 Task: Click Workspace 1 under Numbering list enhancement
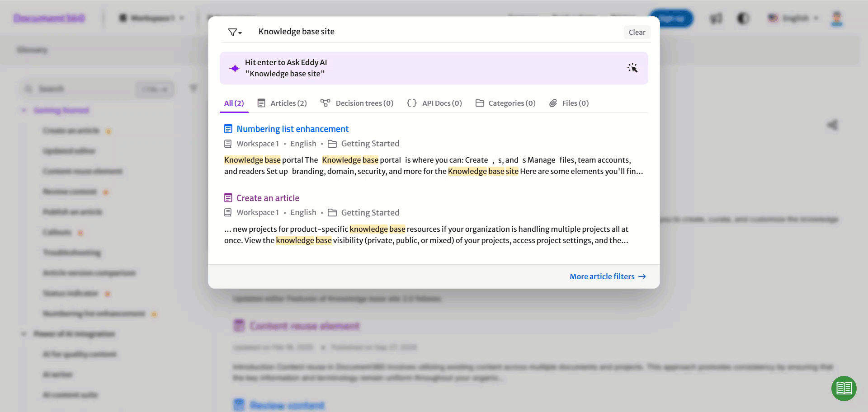(x=257, y=144)
